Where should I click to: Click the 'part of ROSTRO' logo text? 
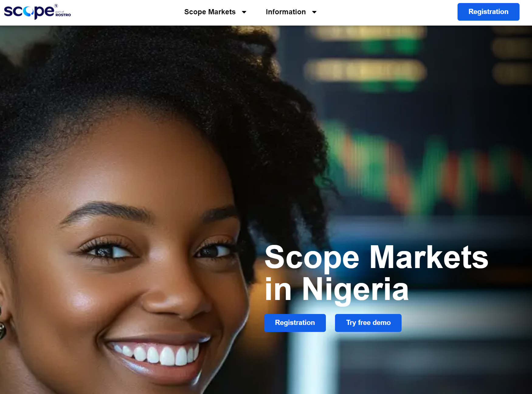click(x=63, y=14)
